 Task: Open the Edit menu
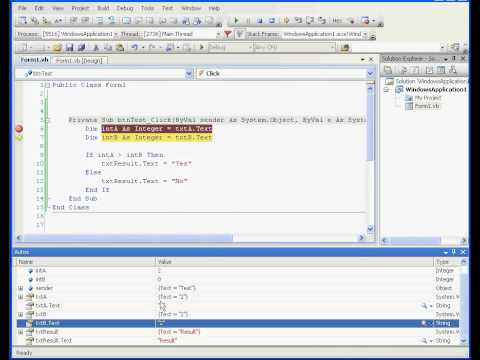39,8
